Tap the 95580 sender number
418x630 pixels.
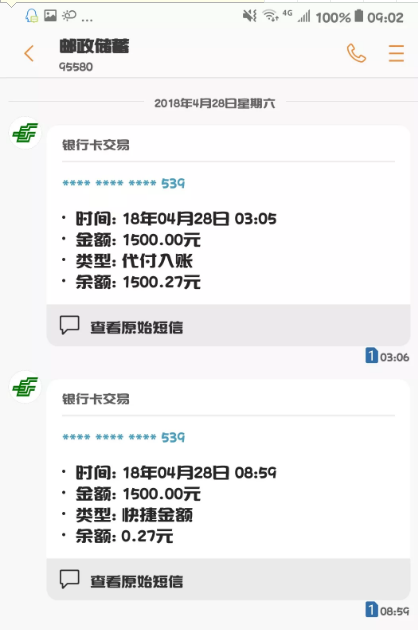pos(76,67)
